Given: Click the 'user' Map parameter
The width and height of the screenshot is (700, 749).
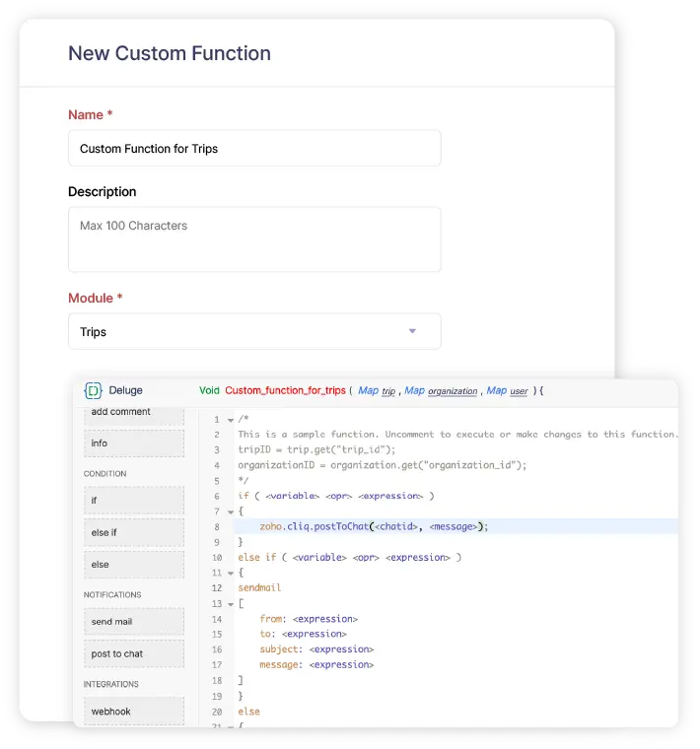Looking at the screenshot, I should pyautogui.click(x=519, y=391).
